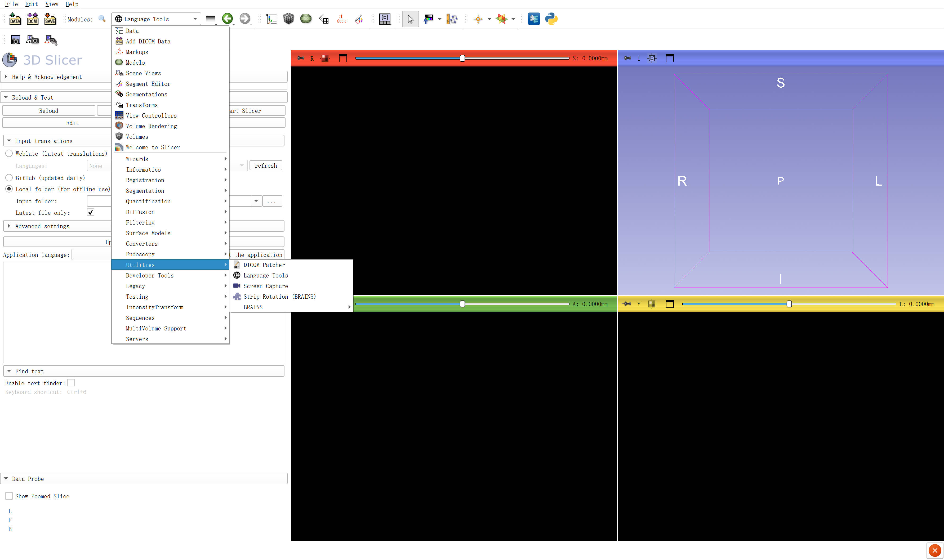The height and width of the screenshot is (560, 944).
Task: Click the Reload button
Action: [x=48, y=111]
